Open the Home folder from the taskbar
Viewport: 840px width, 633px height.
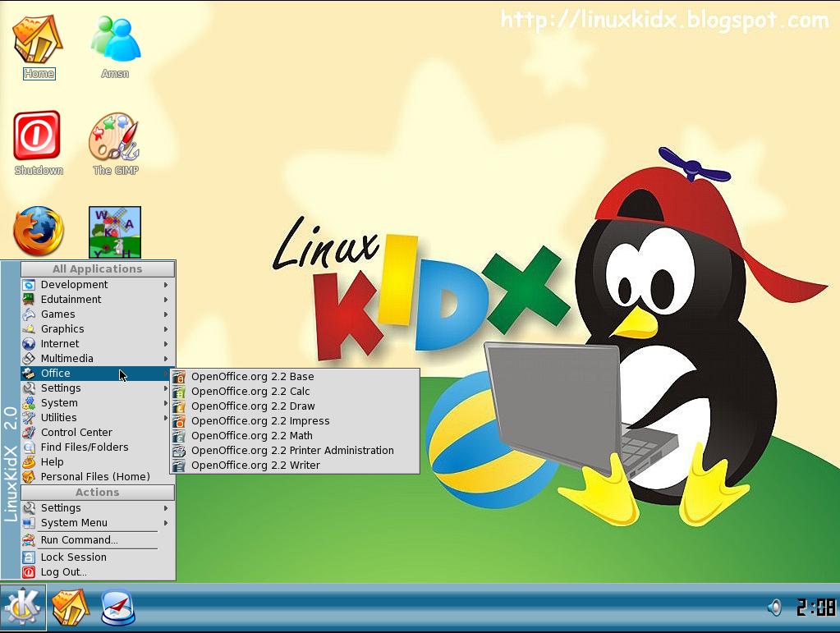[70, 608]
